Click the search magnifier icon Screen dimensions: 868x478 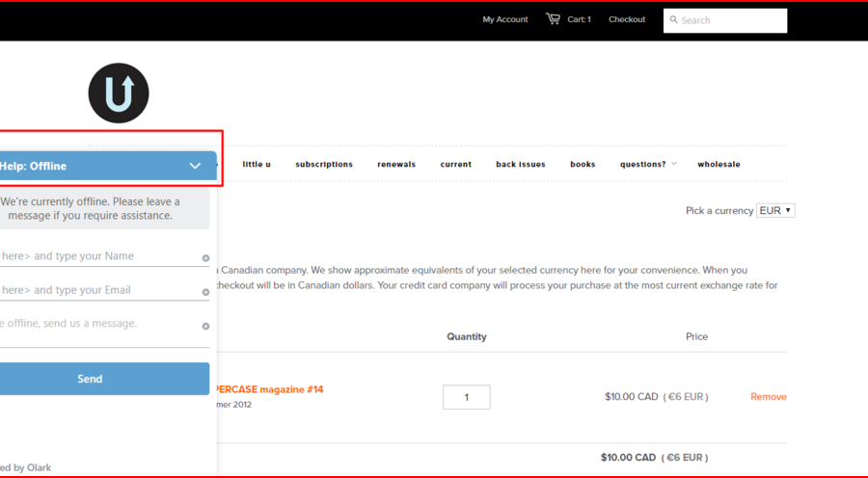[673, 19]
